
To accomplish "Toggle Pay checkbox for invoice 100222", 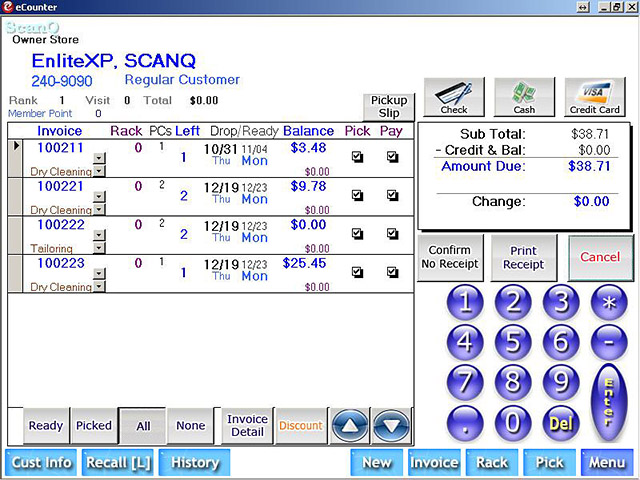I will coord(393,233).
